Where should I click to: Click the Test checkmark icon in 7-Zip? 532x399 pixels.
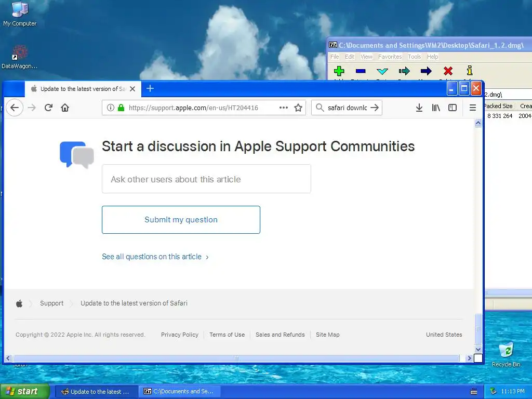point(382,71)
